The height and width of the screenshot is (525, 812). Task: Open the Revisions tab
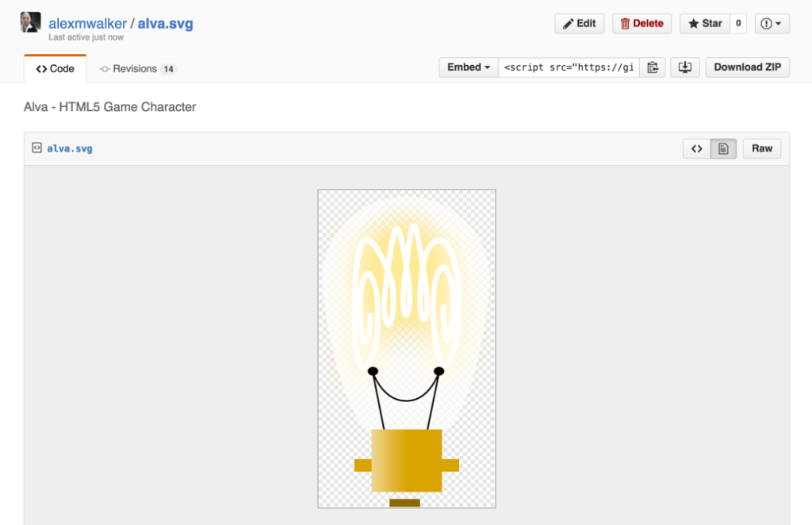coord(138,69)
